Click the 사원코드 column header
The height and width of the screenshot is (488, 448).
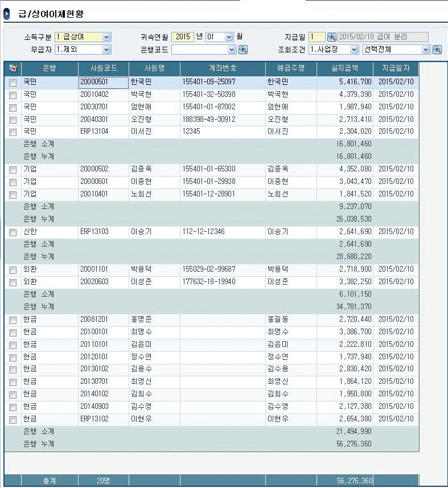point(104,69)
